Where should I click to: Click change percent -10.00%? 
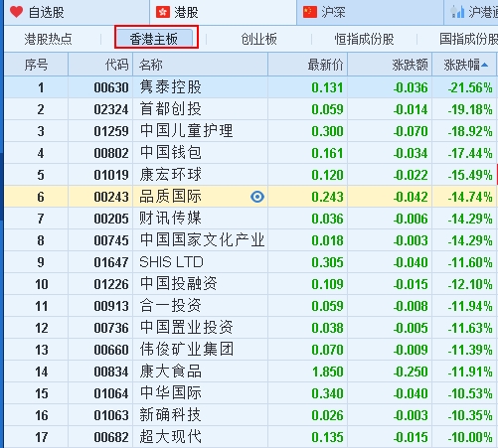tap(470, 437)
